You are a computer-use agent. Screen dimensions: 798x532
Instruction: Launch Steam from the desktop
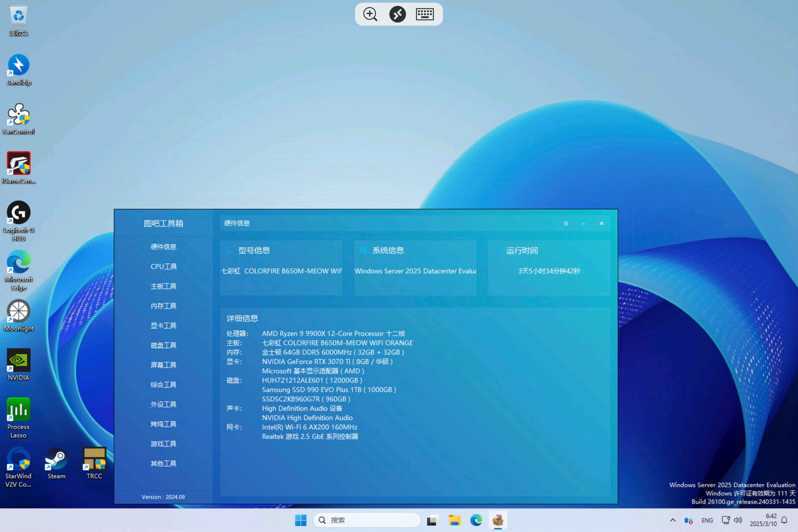click(x=56, y=464)
